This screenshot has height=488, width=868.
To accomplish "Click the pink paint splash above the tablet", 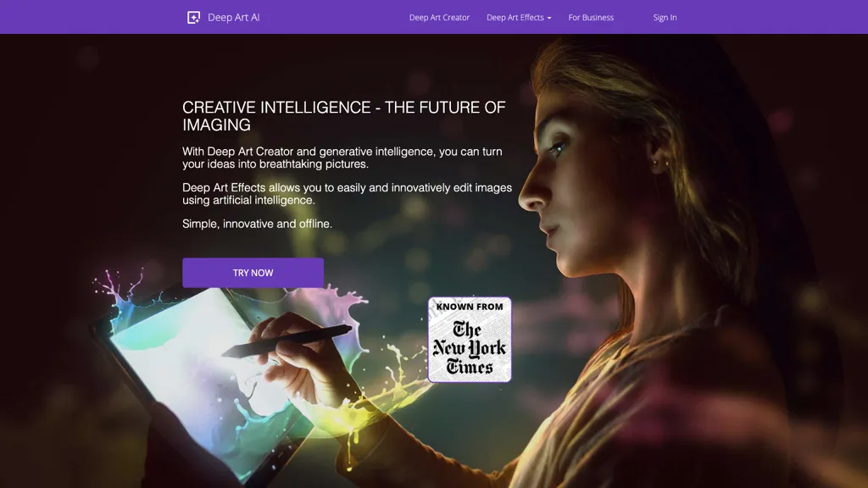I will (119, 285).
